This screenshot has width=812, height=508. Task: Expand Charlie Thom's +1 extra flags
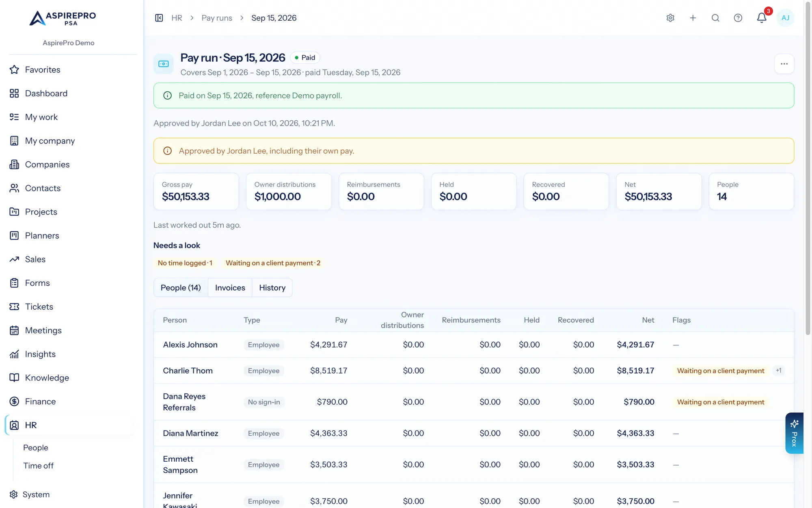click(778, 371)
